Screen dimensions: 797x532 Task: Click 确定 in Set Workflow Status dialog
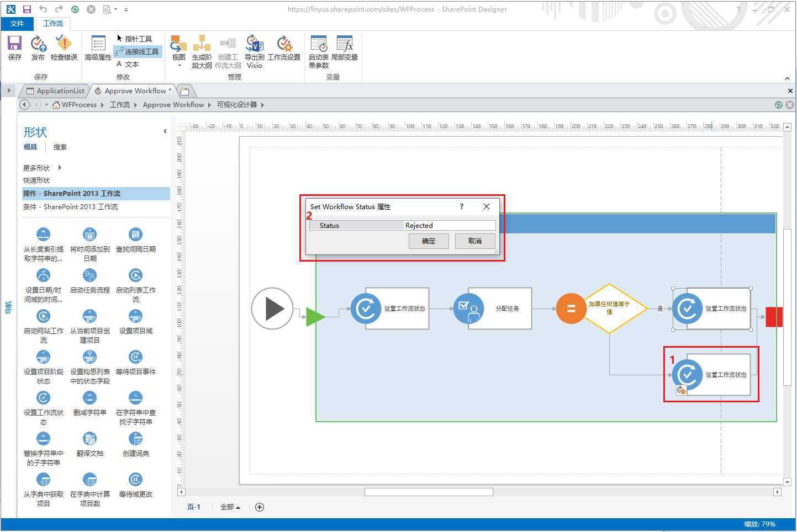(429, 241)
